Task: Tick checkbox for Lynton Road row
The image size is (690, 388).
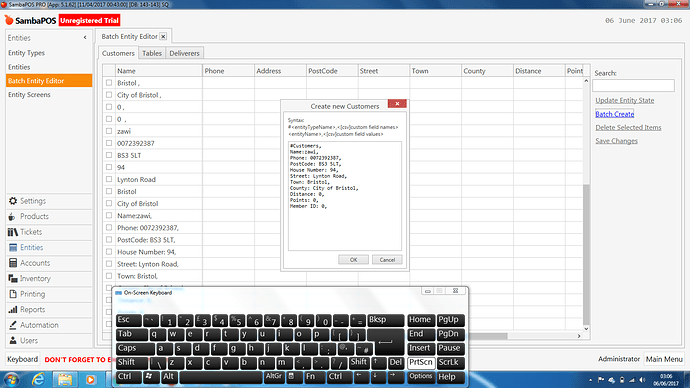Action: coord(109,179)
